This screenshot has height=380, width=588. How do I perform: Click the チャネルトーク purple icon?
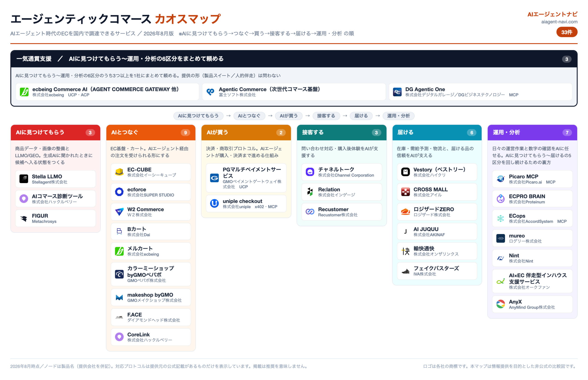coord(310,172)
